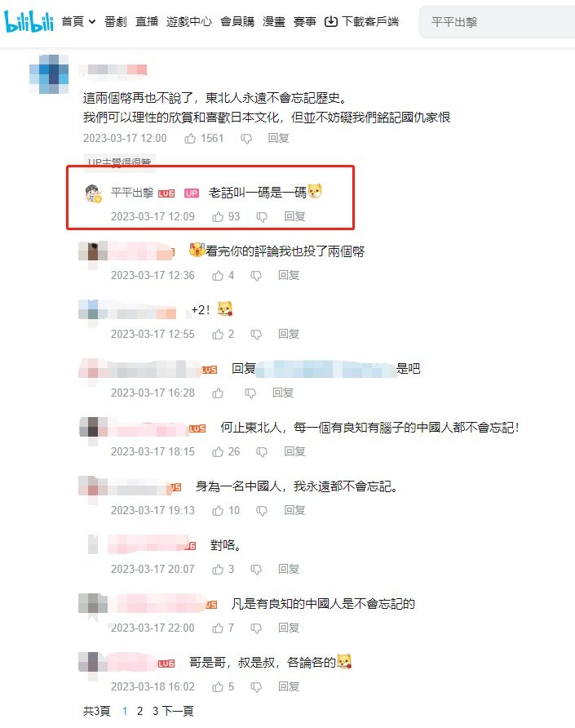Like 平平出擊's reply with 93 likes
Viewport: 575px width, 728px height.
(x=218, y=217)
